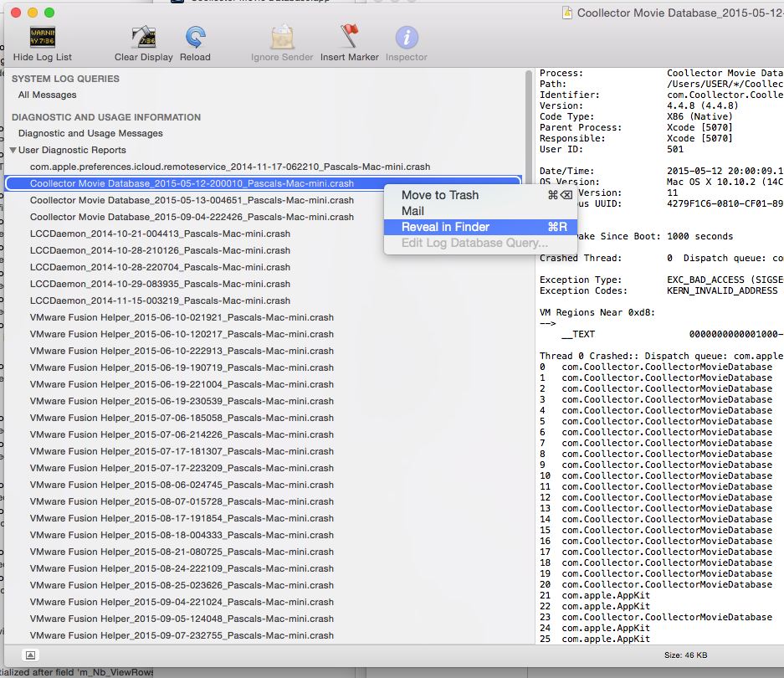
Task: Open VMware Fusion Helper 2015-08-06-024745 crash
Action: tap(182, 485)
